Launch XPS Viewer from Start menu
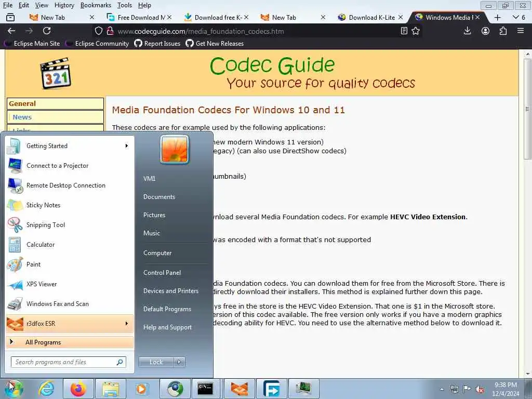The width and height of the screenshot is (532, 399). 70,284
